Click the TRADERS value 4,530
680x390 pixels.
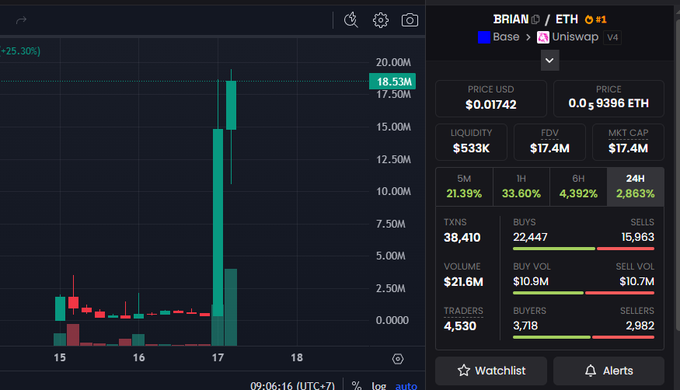[x=460, y=326]
